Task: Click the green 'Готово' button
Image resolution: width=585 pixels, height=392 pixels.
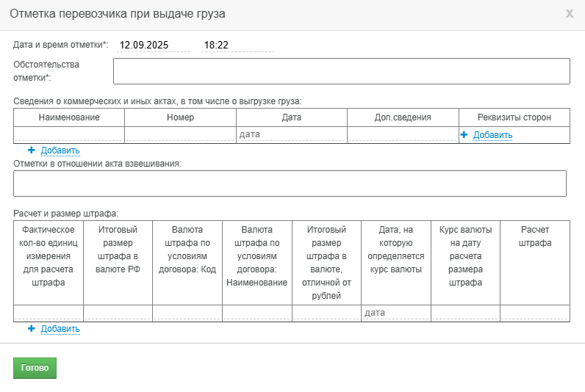Action: pyautogui.click(x=35, y=368)
